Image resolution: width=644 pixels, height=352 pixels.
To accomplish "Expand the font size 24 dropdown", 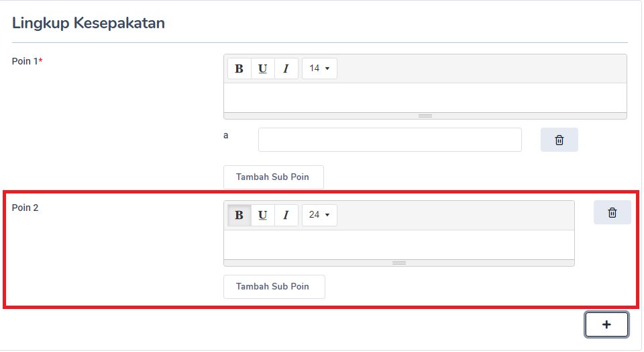I will click(x=319, y=215).
